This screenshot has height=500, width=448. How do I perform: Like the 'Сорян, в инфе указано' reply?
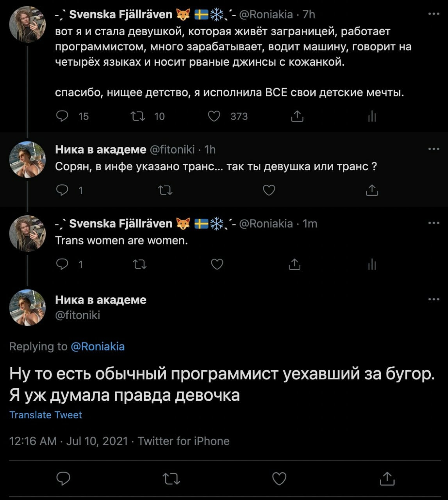pos(269,190)
